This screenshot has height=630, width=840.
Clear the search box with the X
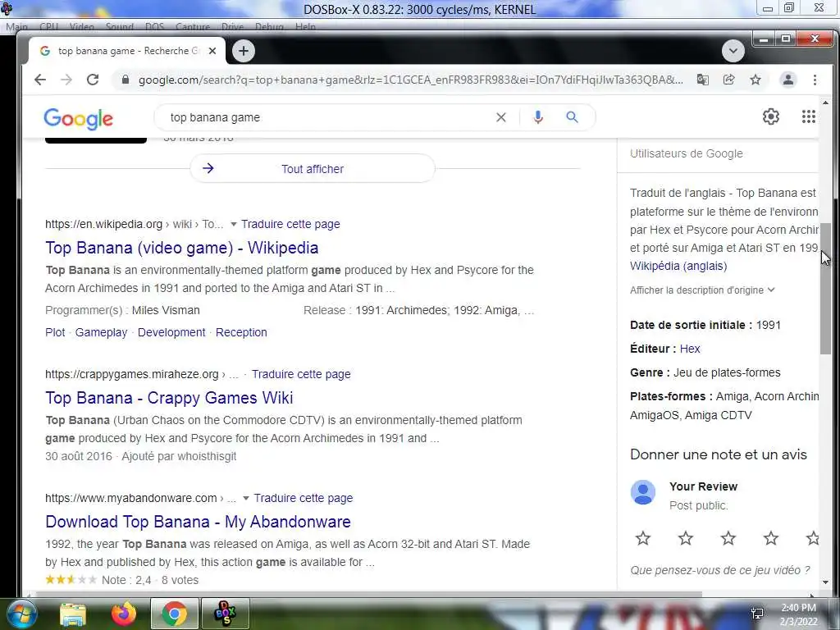click(501, 117)
